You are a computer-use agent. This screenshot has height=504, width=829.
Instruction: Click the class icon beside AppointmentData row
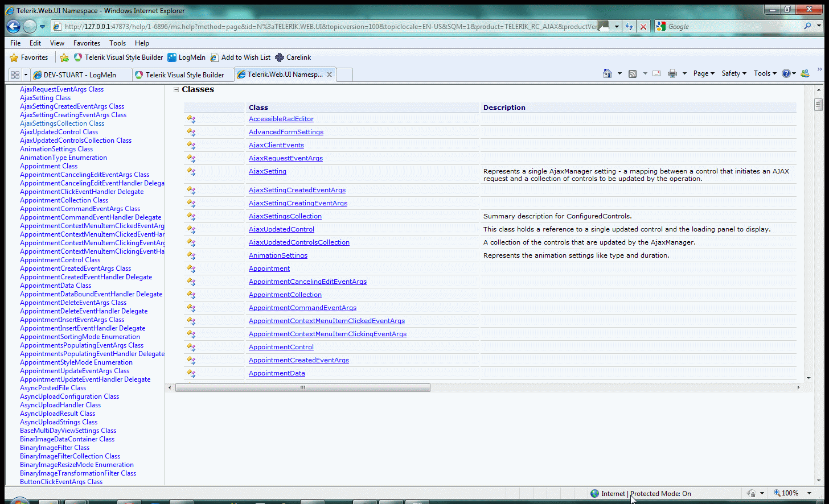(191, 373)
